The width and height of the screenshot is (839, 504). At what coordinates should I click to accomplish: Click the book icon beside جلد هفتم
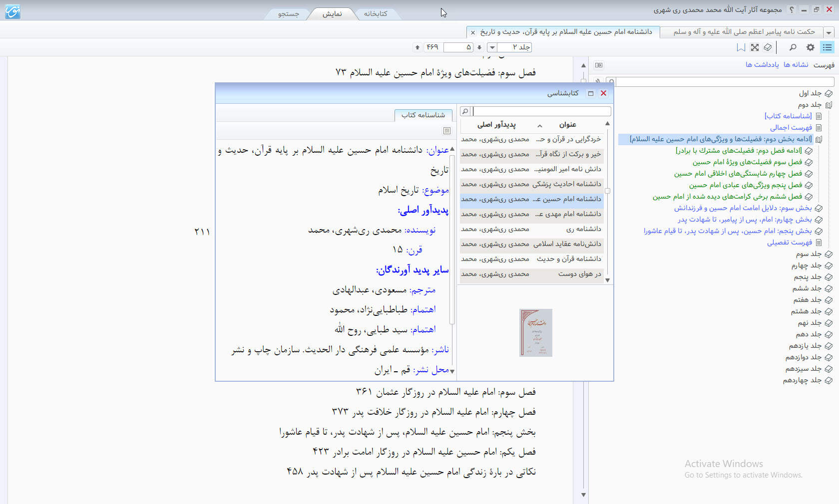(x=829, y=300)
